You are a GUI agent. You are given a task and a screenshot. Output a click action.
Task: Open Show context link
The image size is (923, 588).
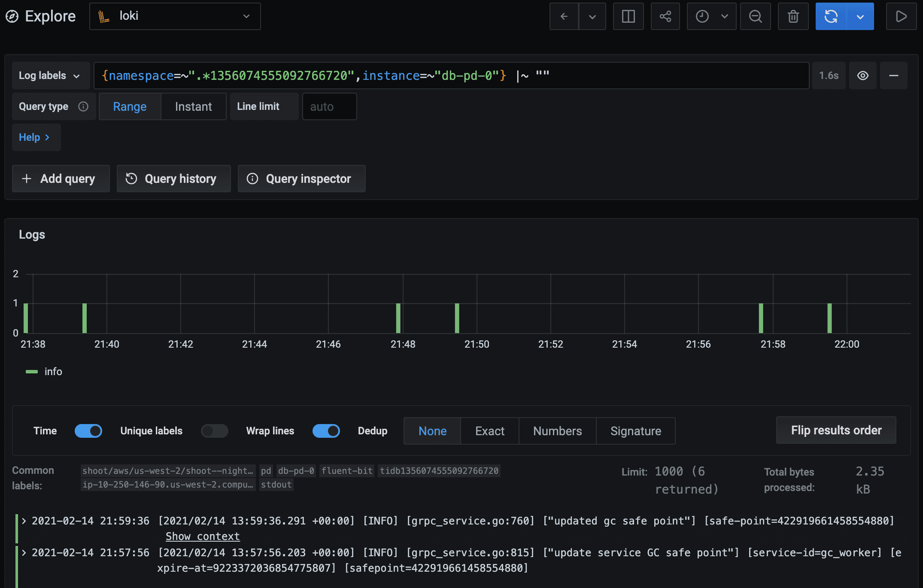203,536
